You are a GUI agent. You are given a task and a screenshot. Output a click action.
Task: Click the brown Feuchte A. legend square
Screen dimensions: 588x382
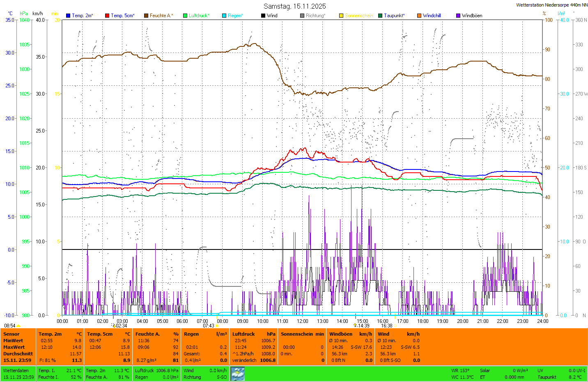tap(146, 16)
